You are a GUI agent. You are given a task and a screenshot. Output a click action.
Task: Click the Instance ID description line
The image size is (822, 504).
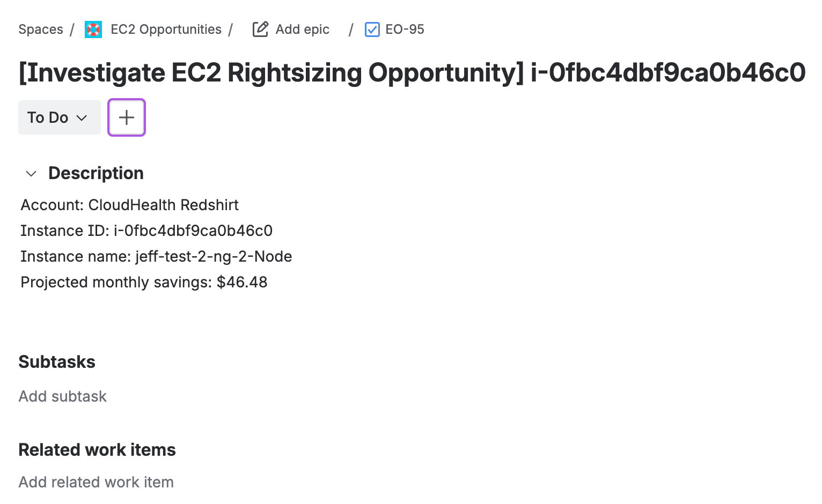point(146,231)
